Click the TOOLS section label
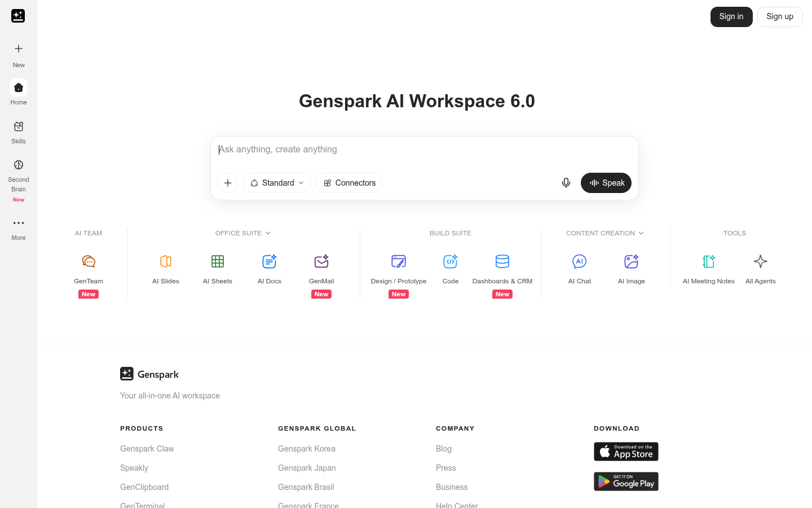Image resolution: width=812 pixels, height=508 pixels. pyautogui.click(x=735, y=233)
